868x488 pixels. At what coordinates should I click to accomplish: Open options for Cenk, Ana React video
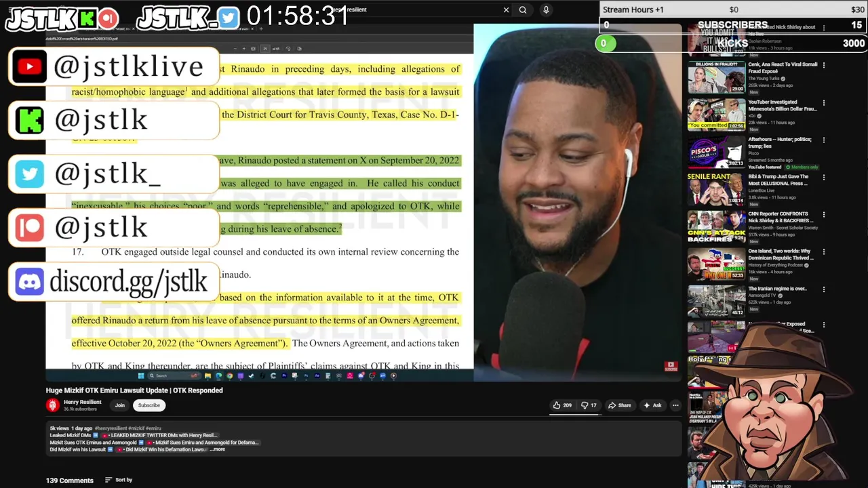click(824, 65)
